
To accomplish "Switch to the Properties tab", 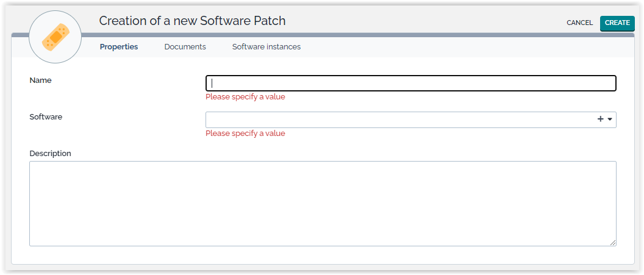I will coord(119,47).
